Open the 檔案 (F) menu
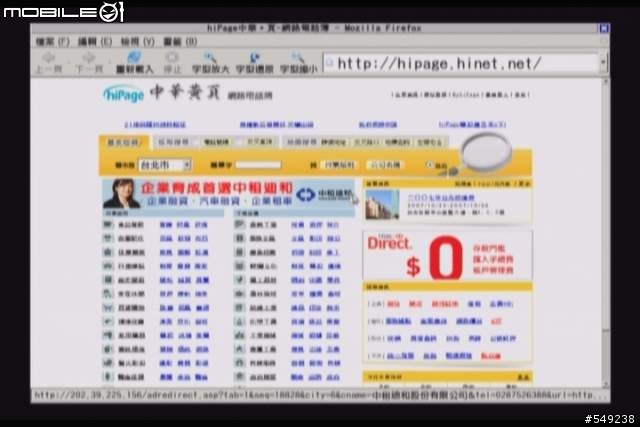 (x=52, y=42)
